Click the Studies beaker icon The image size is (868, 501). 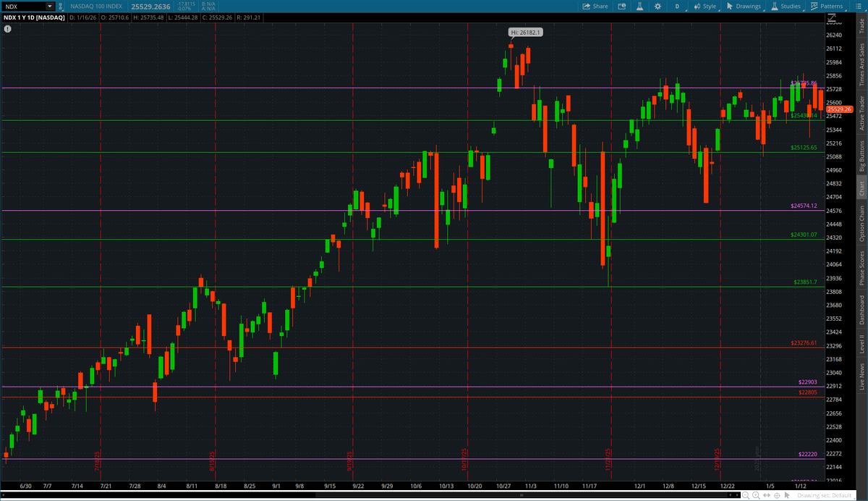774,6
